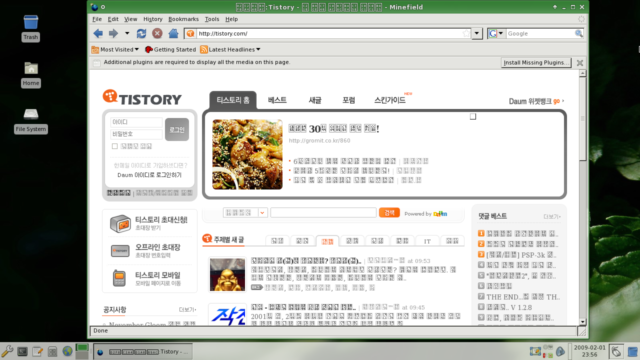Image resolution: width=640 pixels, height=360 pixels.
Task: Click the Forward arrow navigation icon
Action: [113, 33]
